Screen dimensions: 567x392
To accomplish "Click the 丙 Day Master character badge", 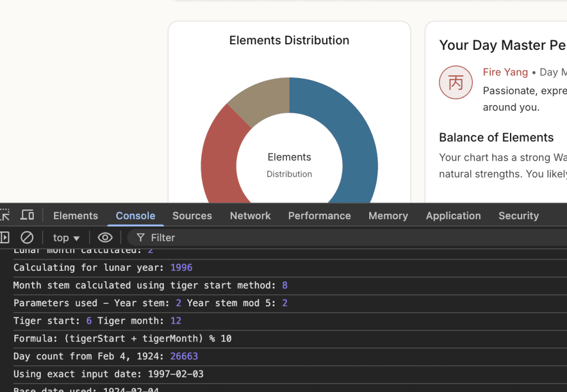I will click(456, 82).
